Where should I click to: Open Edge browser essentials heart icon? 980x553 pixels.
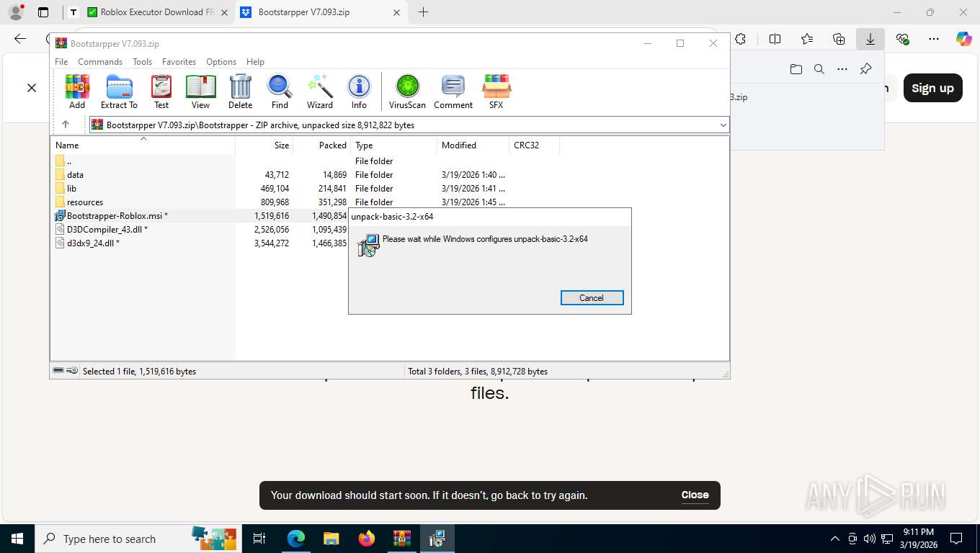(902, 39)
